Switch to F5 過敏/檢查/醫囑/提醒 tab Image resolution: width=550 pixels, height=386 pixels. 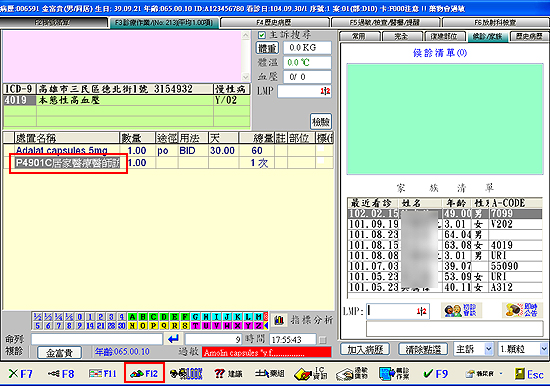click(x=385, y=23)
